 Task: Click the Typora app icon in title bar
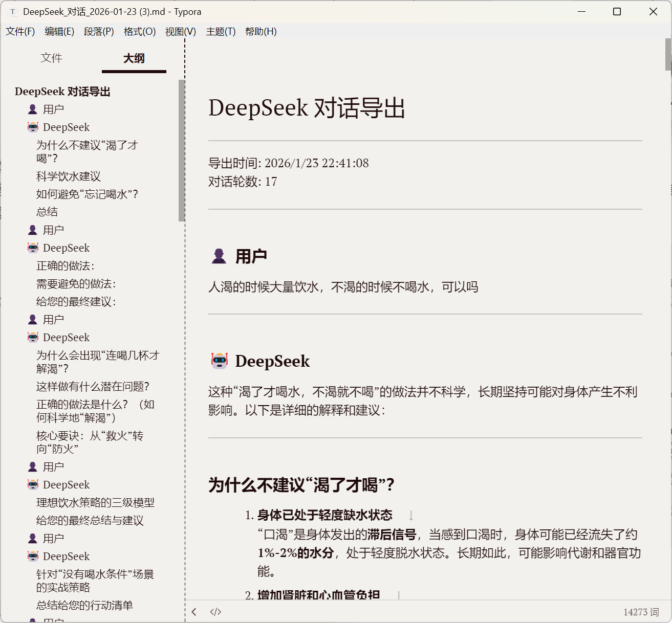point(13,12)
